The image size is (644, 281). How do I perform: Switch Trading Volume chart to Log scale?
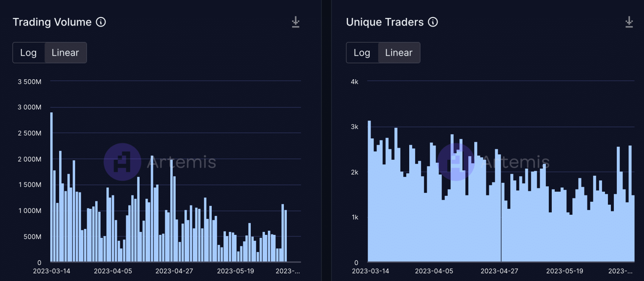[29, 53]
